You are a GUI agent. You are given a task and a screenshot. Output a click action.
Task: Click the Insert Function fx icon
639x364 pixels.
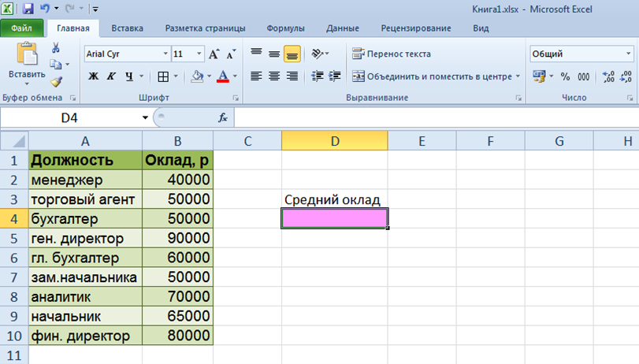click(223, 117)
